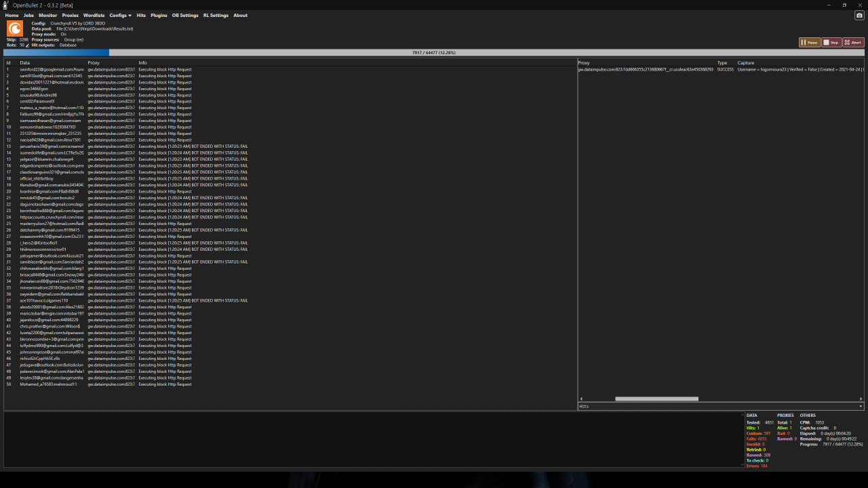The height and width of the screenshot is (488, 868).
Task: Click the Proxy sources Group (ee) text
Action: (74, 39)
